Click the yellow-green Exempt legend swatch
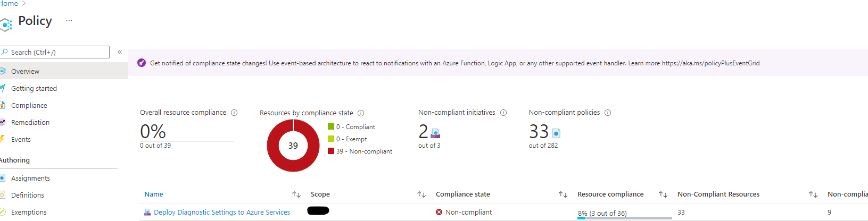Viewport: 868px width, 221px height. (x=331, y=139)
